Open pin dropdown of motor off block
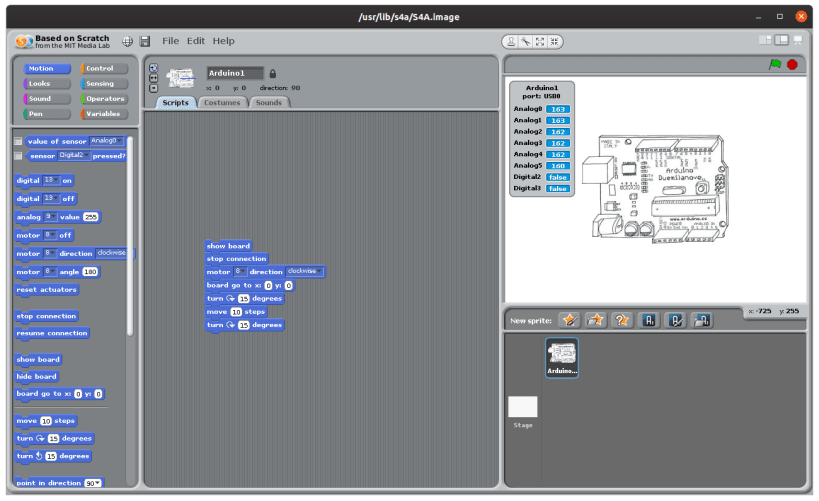The height and width of the screenshot is (501, 819). 50,235
